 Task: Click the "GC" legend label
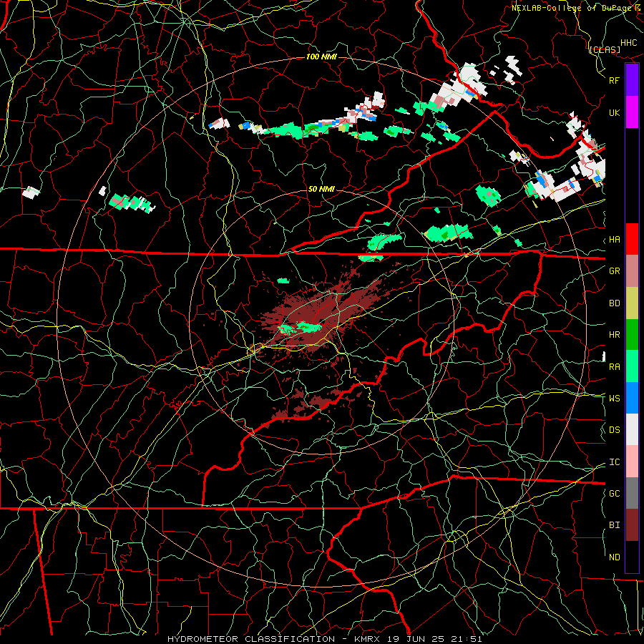pyautogui.click(x=614, y=494)
